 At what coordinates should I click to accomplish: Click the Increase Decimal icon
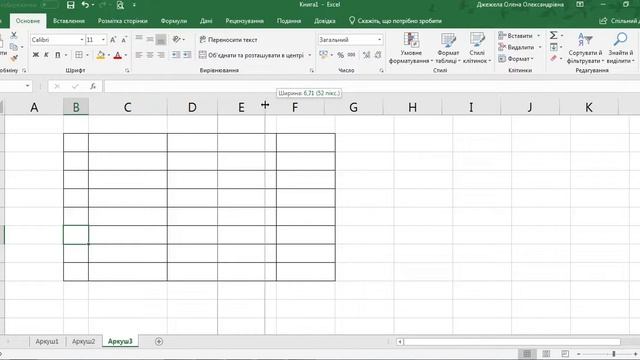point(367,55)
